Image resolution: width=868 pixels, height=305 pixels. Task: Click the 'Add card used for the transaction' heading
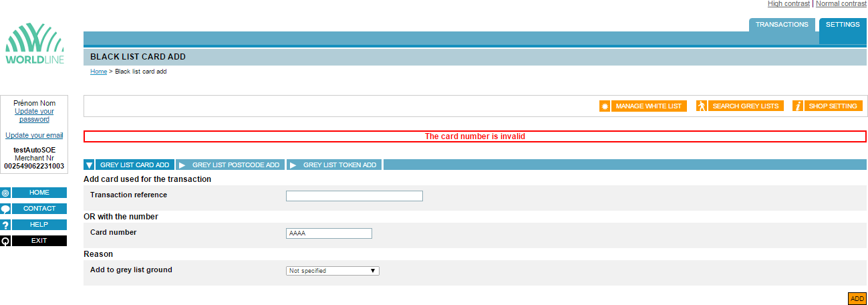tap(148, 179)
